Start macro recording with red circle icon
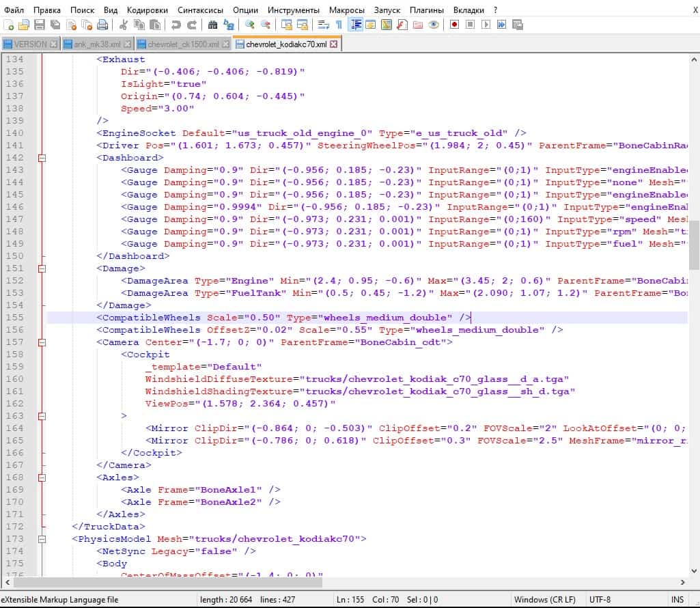 click(x=454, y=25)
